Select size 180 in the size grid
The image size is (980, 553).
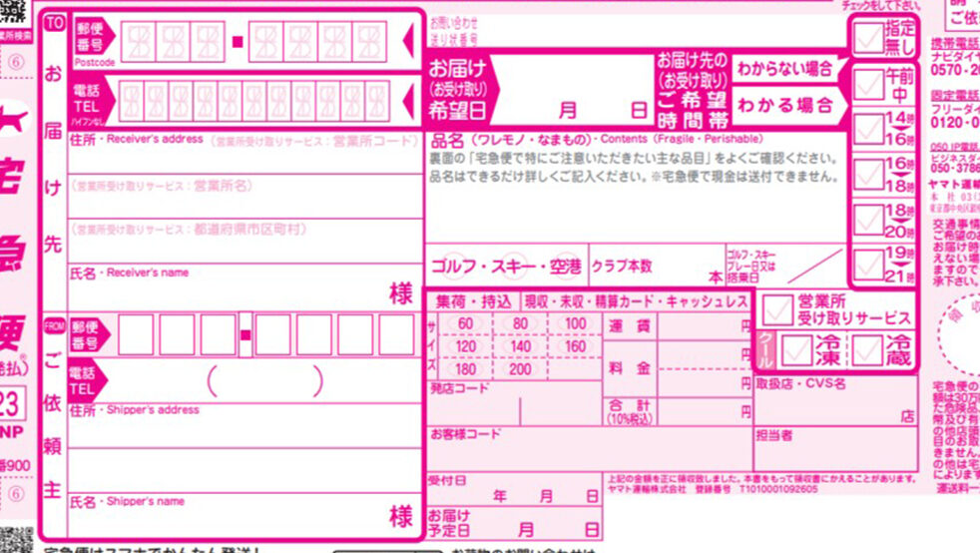click(466, 368)
